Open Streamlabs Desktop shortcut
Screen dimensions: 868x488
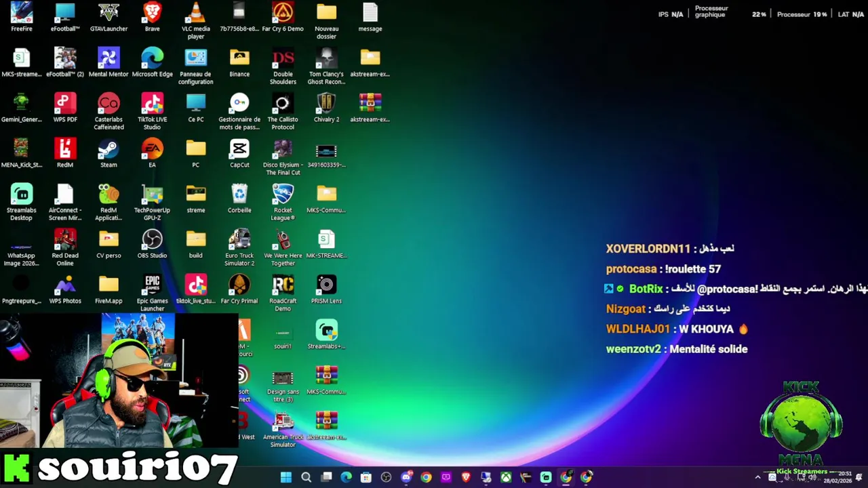pos(22,202)
